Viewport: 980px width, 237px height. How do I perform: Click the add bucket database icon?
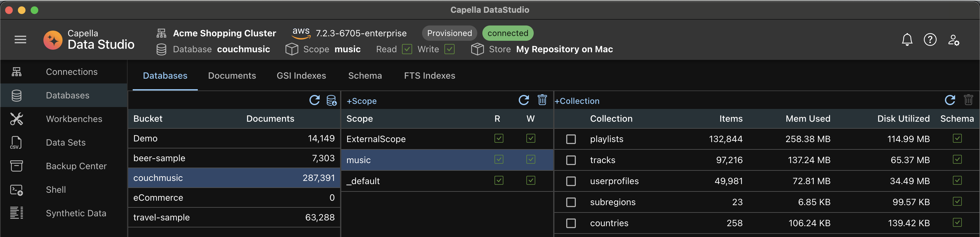pyautogui.click(x=331, y=100)
